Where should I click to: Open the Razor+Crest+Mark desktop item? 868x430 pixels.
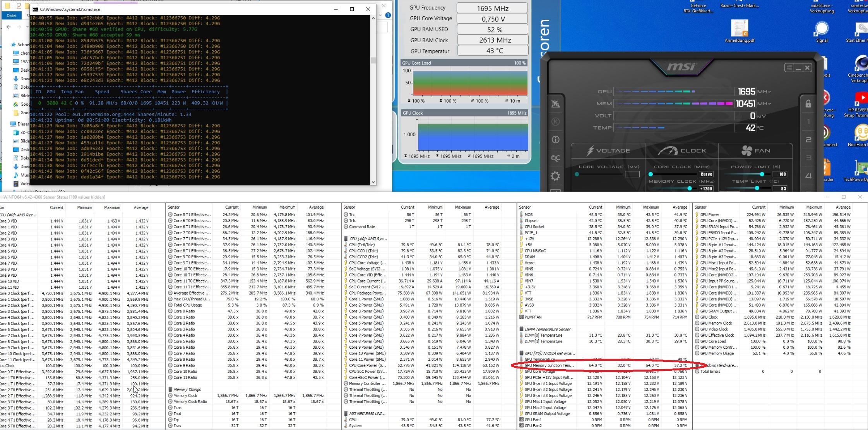click(739, 5)
